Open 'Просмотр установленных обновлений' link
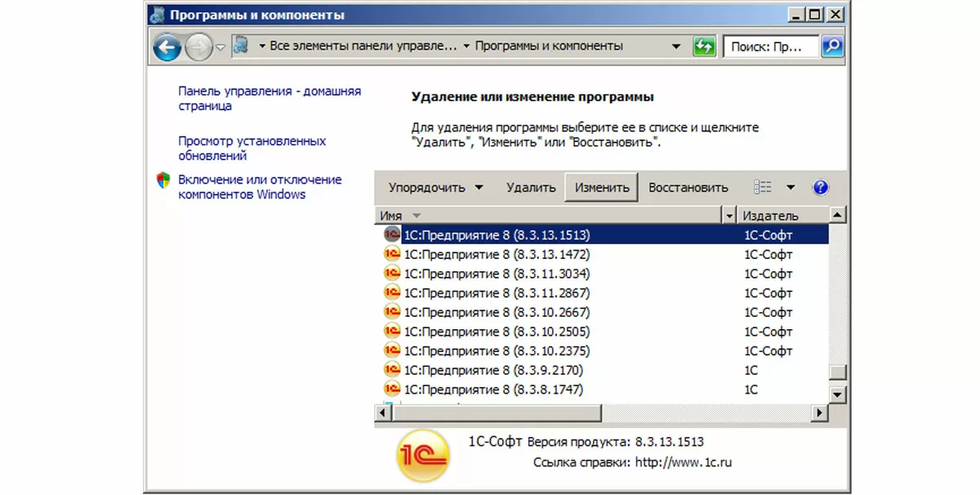 coord(252,149)
